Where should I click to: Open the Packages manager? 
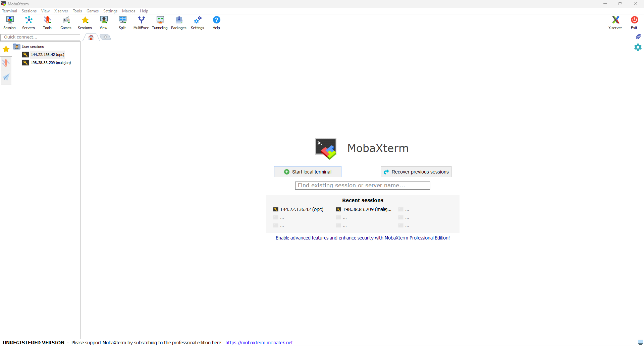pos(178,22)
